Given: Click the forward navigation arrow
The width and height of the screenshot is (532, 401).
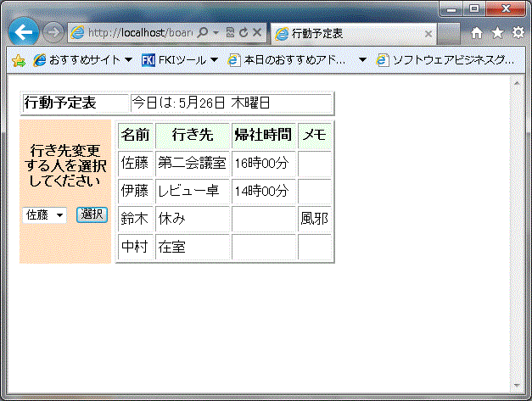Looking at the screenshot, I should click(53, 33).
